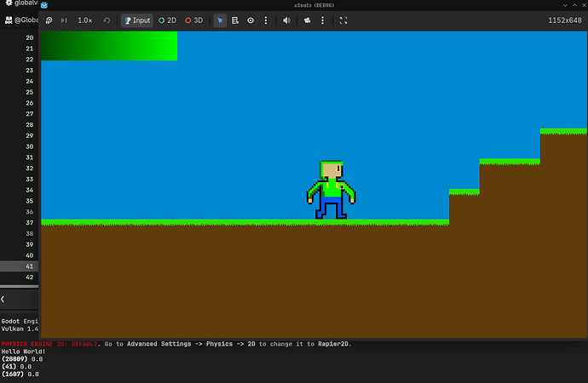Toggle selection visibility eye icon
Image resolution: width=588 pixels, height=383 pixels.
[251, 20]
